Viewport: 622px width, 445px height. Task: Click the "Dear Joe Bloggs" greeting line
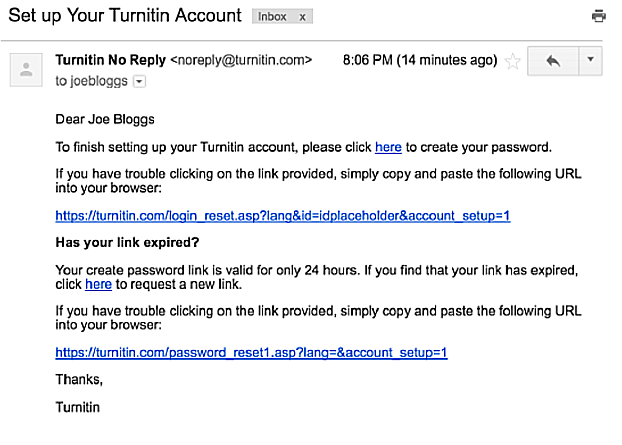coord(105,119)
